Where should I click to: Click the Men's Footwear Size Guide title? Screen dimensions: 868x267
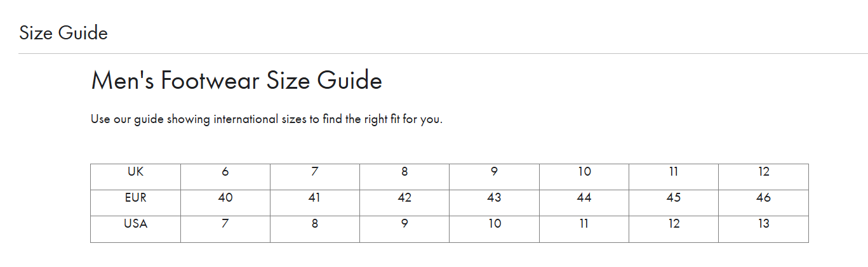[237, 81]
